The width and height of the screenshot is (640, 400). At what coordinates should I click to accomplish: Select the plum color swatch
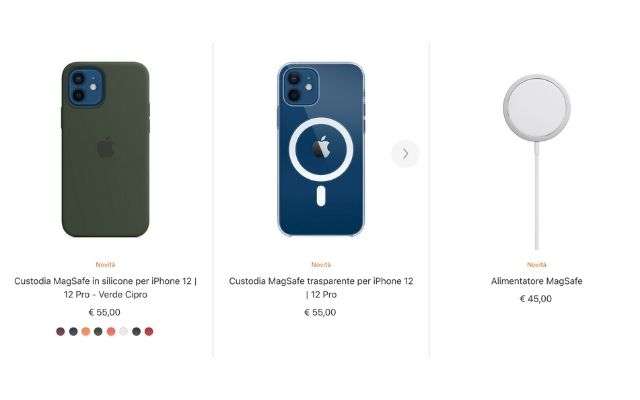tap(60, 331)
